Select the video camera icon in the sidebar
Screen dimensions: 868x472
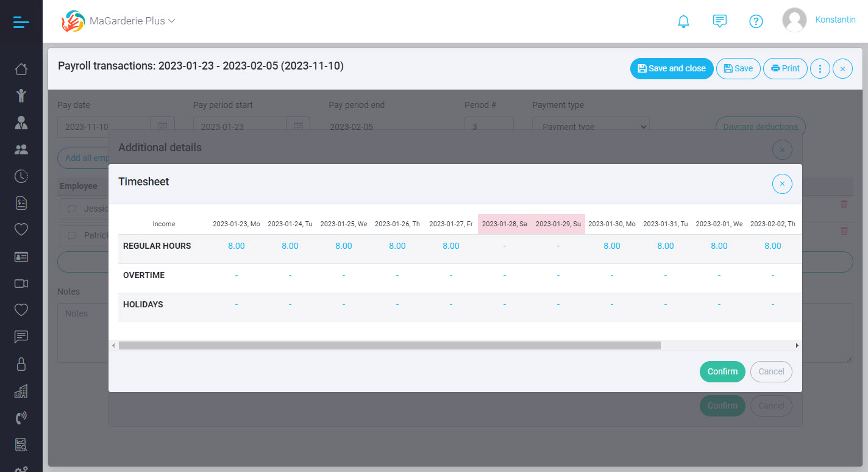(x=21, y=283)
